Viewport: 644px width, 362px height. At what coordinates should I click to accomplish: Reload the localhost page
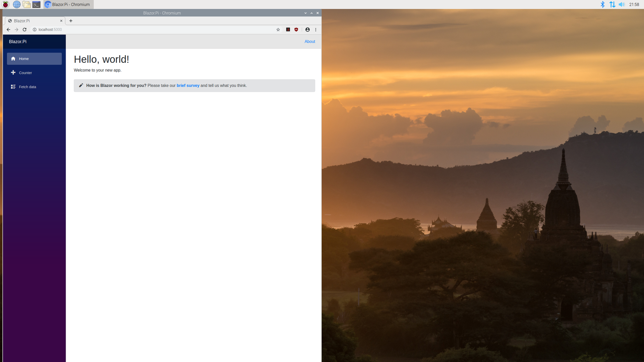24,30
